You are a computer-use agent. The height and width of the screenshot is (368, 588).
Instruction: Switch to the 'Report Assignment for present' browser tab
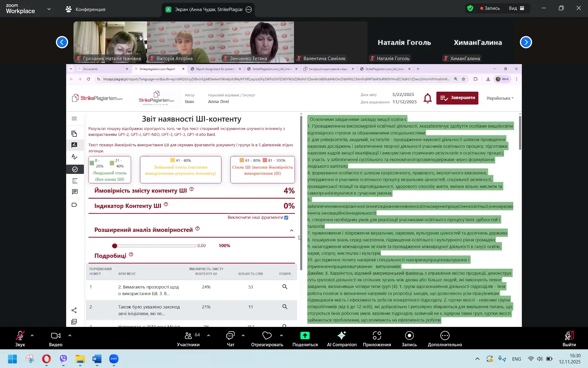click(215, 69)
